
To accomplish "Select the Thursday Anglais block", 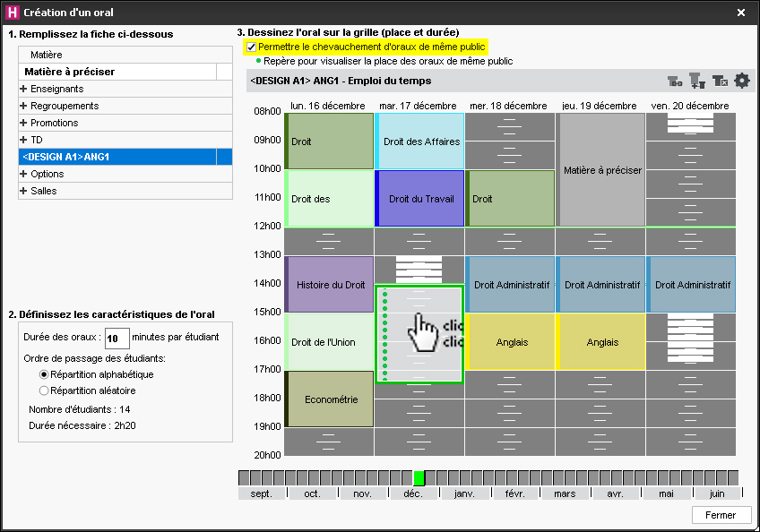I will coord(600,341).
